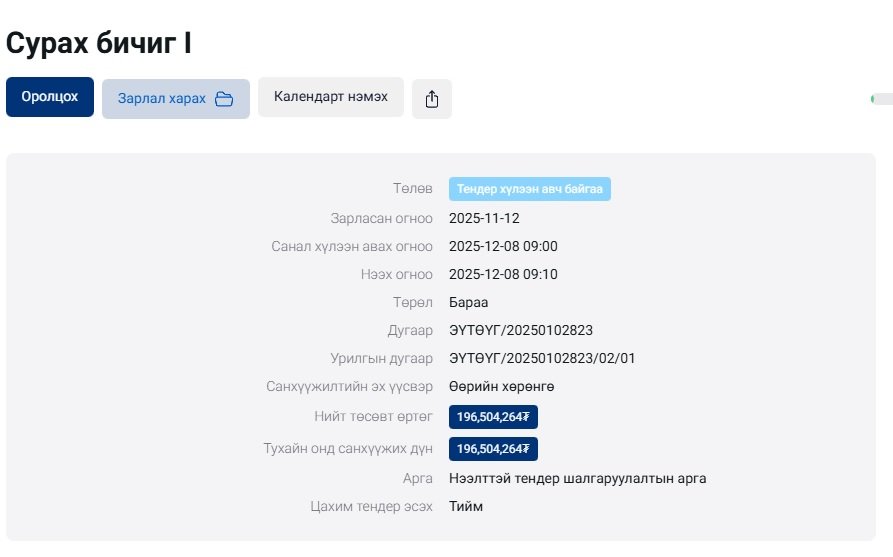
Task: Toggle the small switch at far right
Action: 881,99
